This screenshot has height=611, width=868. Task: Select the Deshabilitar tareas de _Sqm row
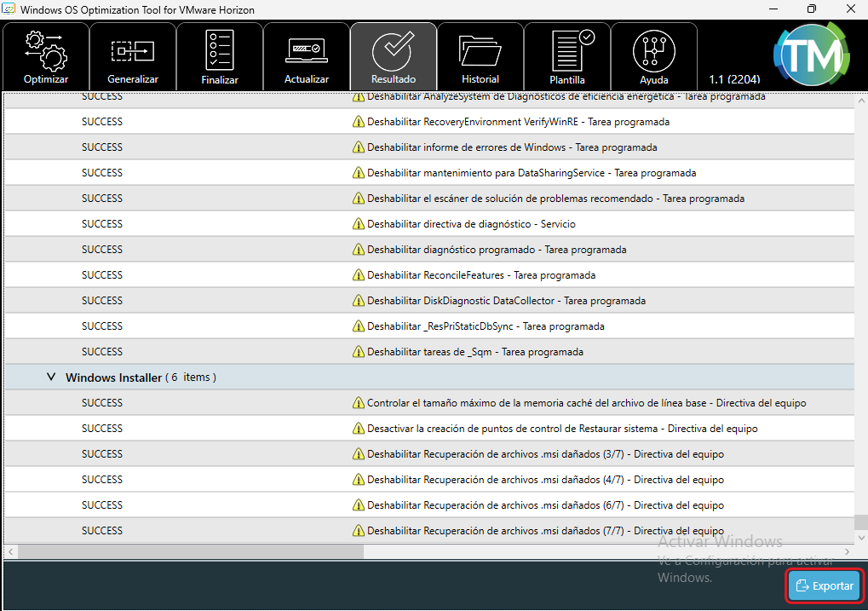coord(474,352)
